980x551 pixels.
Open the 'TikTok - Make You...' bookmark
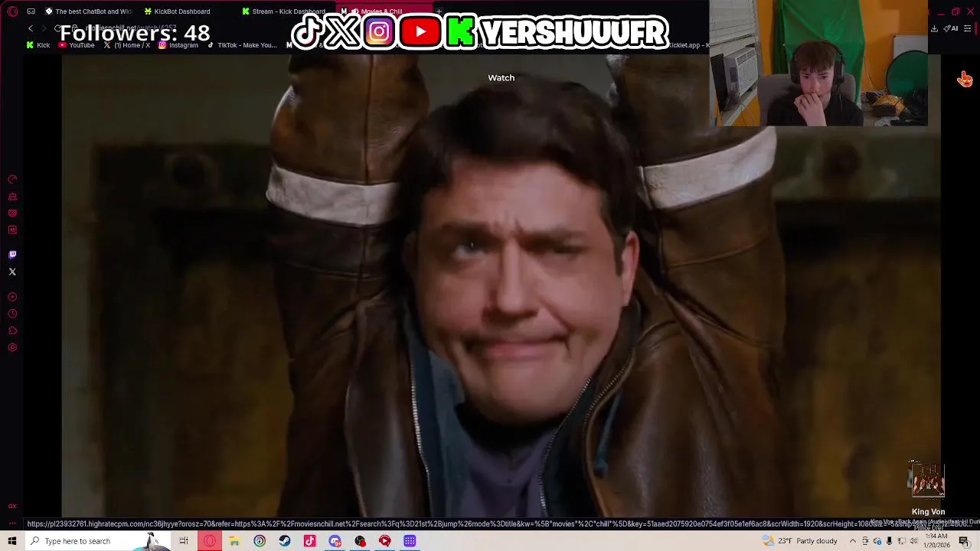click(x=242, y=45)
